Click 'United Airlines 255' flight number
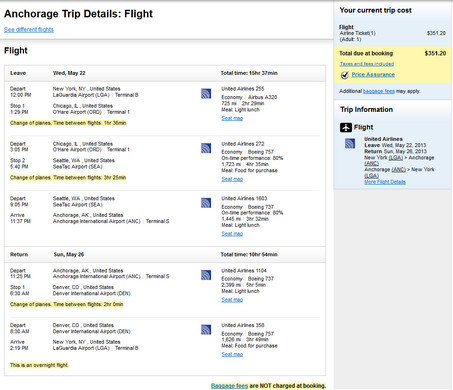 (243, 89)
